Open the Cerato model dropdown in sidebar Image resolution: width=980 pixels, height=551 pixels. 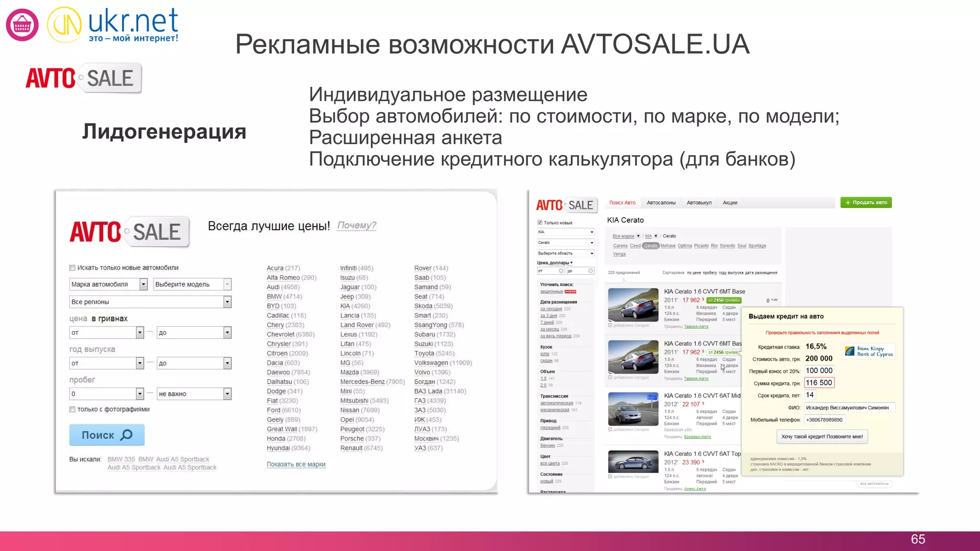[x=566, y=242]
